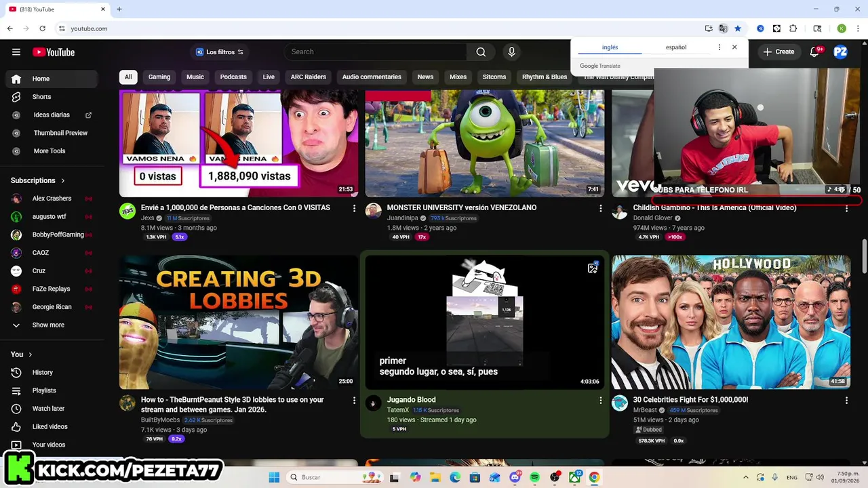Open Spotify from the taskbar
868x488 pixels.
coord(535,477)
